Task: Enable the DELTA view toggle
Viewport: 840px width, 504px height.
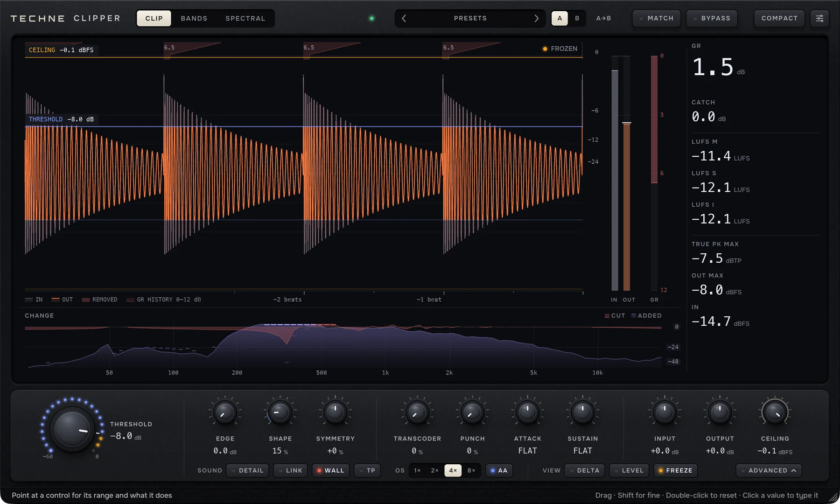Action: click(x=584, y=470)
